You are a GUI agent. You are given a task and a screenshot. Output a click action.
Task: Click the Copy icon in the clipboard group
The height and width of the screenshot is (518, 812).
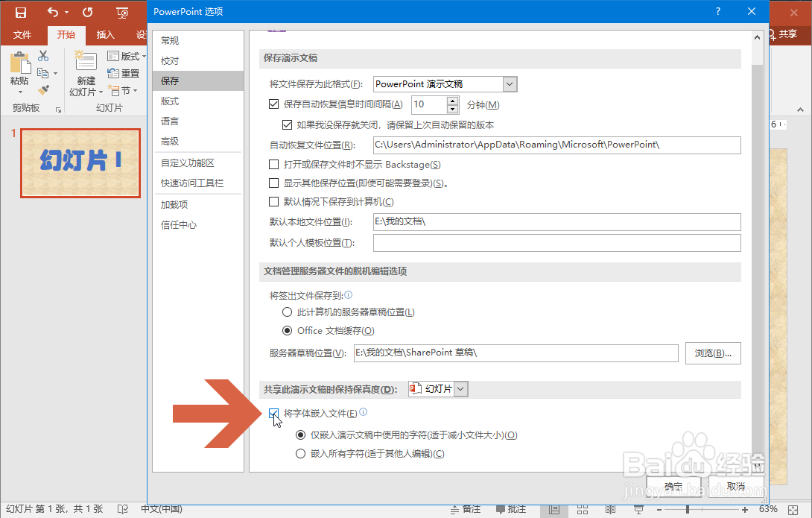pyautogui.click(x=42, y=71)
